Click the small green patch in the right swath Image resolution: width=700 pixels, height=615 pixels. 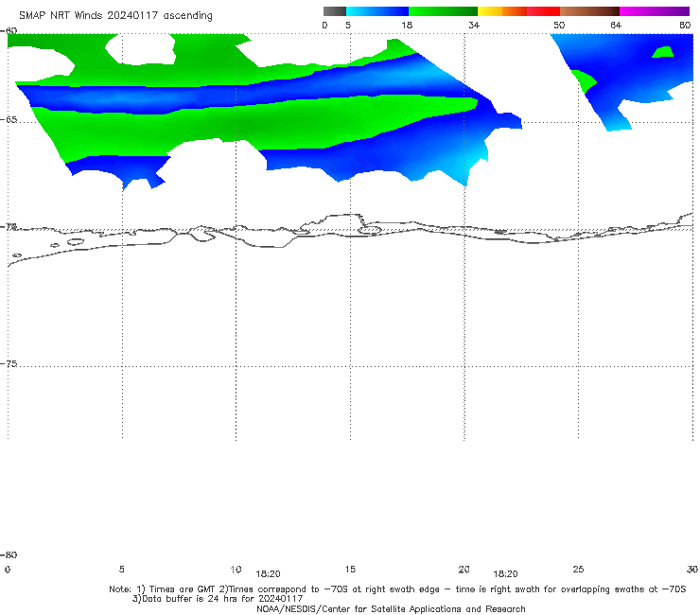tap(663, 52)
